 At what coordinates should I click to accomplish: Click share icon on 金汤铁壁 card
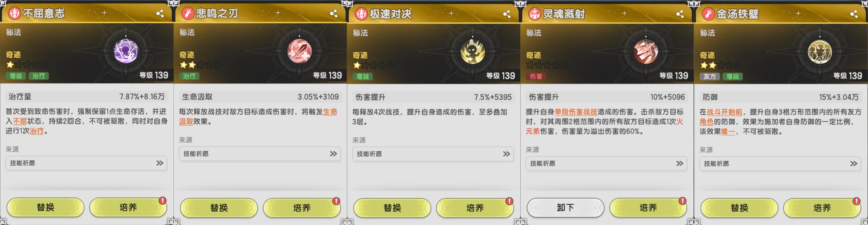point(853,14)
